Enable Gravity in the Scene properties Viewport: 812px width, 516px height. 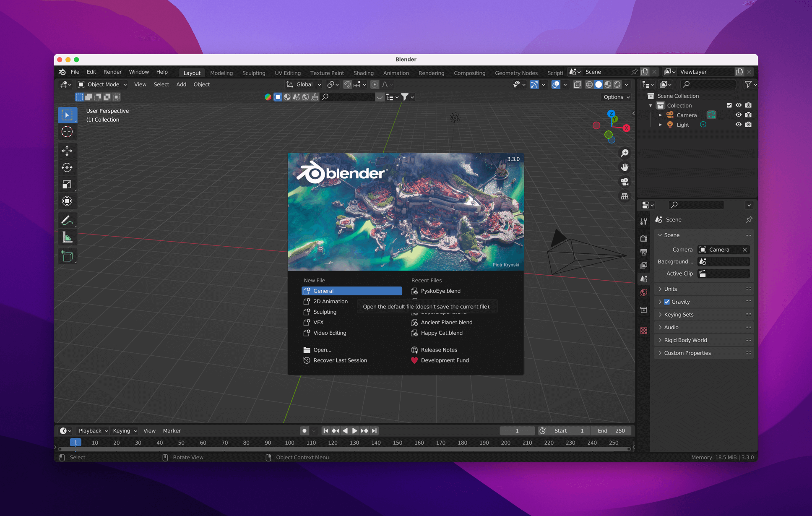[666, 301]
